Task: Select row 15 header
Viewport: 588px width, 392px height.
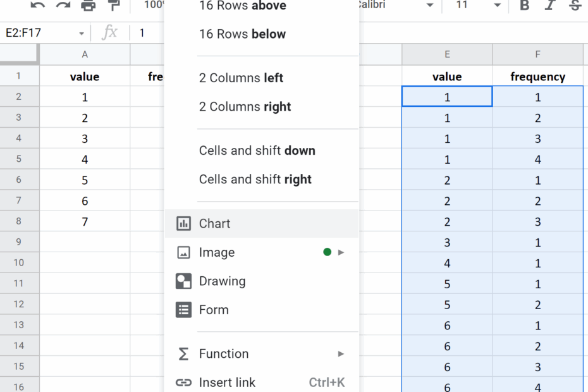Action: (x=19, y=367)
